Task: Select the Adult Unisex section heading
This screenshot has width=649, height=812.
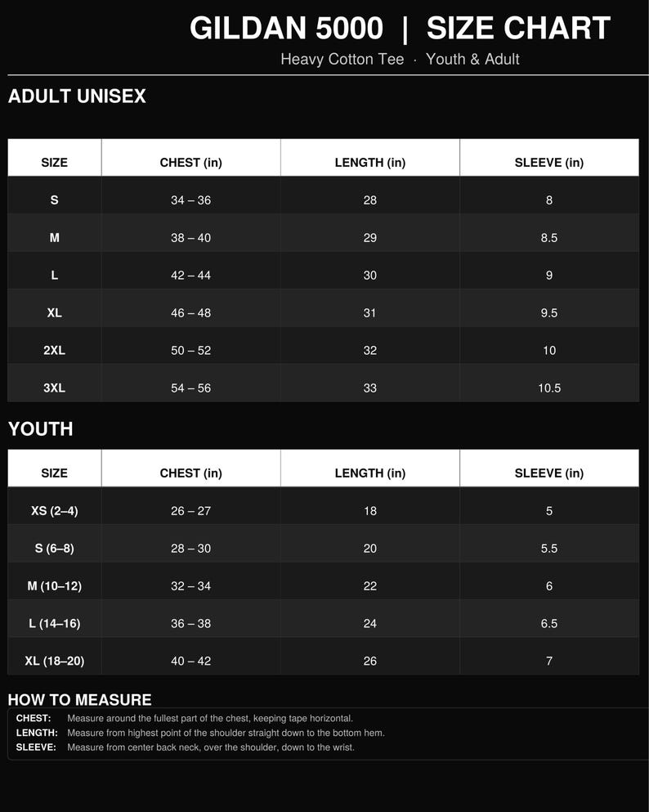Action: [x=77, y=96]
